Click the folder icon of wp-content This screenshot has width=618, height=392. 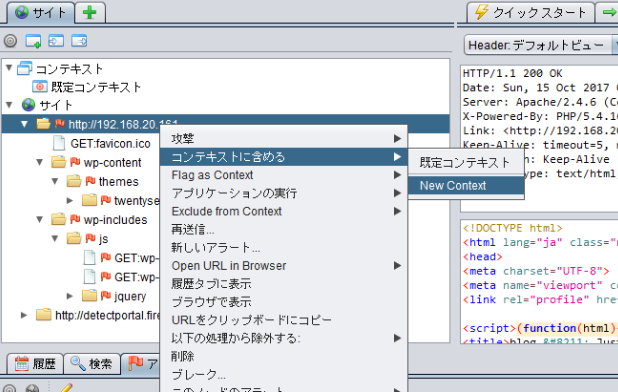(58, 162)
